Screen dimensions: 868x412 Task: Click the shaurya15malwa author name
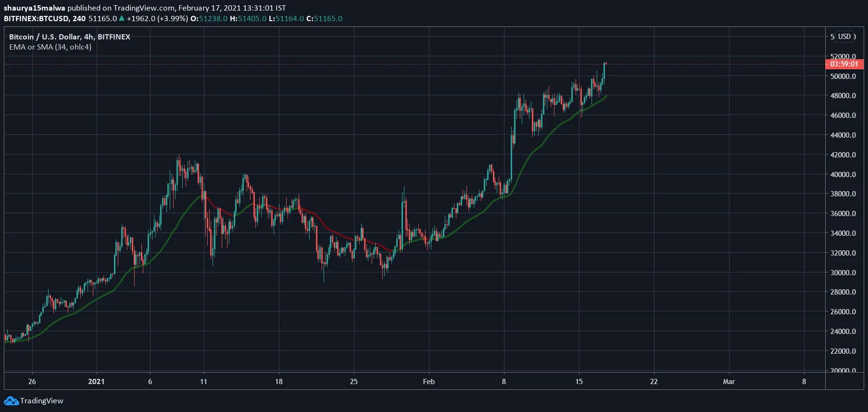pos(35,8)
